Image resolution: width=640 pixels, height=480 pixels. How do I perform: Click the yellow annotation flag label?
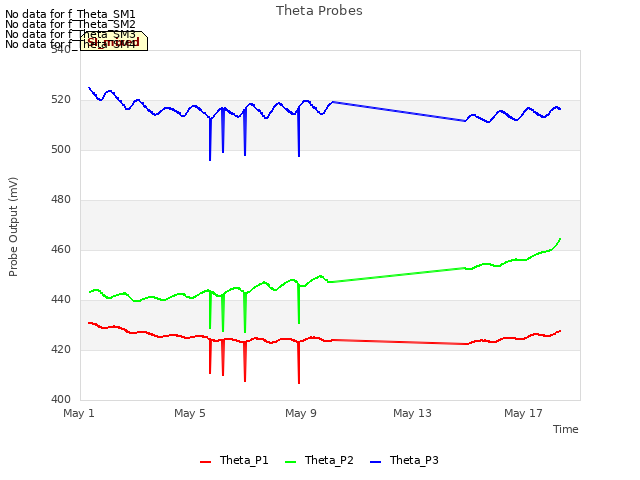[x=113, y=41]
